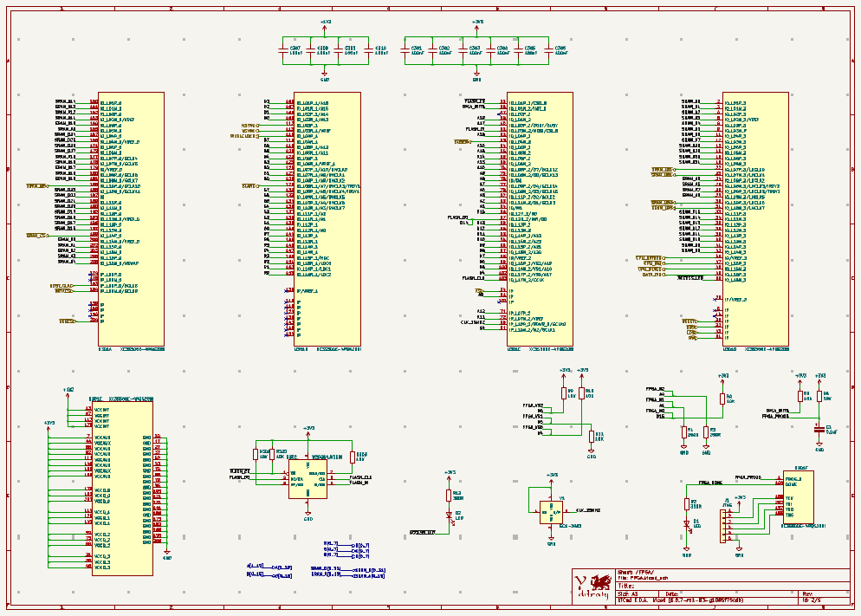The height and width of the screenshot is (616, 861).
Task: Select the C307 capacitor symbol
Action: click(x=282, y=50)
